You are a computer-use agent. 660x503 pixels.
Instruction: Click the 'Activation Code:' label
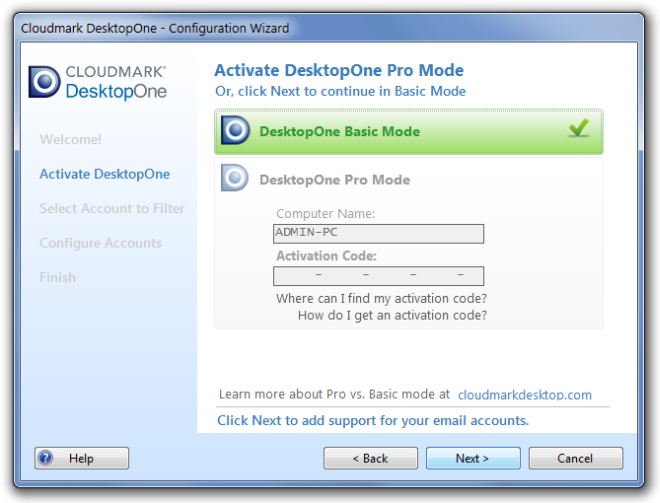click(326, 256)
